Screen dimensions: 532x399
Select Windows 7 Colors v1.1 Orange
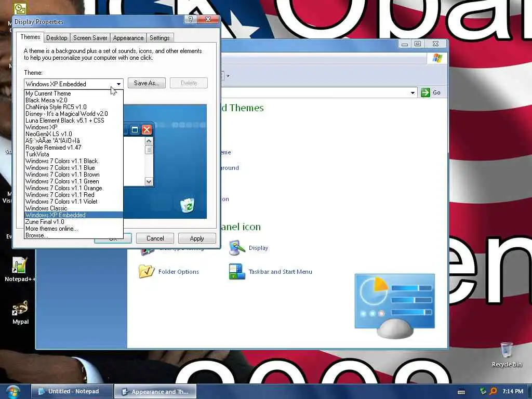(x=74, y=188)
